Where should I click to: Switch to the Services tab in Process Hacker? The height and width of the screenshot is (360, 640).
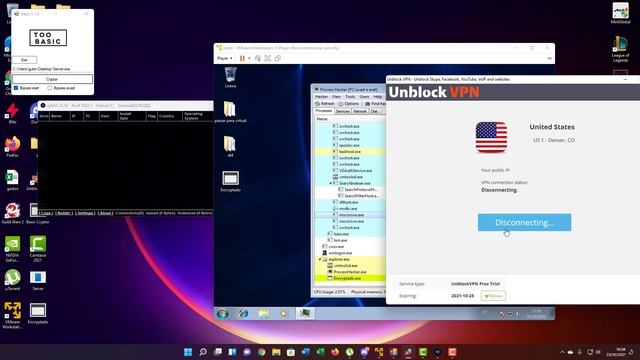click(342, 111)
